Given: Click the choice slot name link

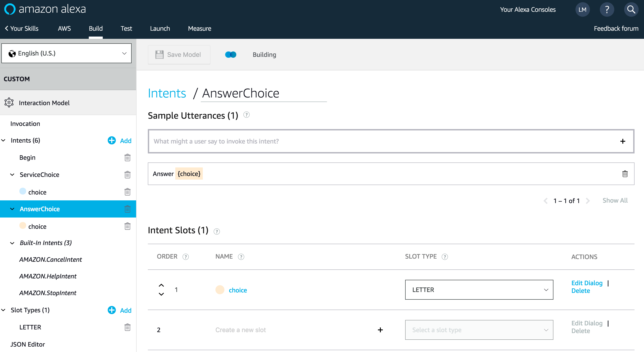Looking at the screenshot, I should point(238,290).
